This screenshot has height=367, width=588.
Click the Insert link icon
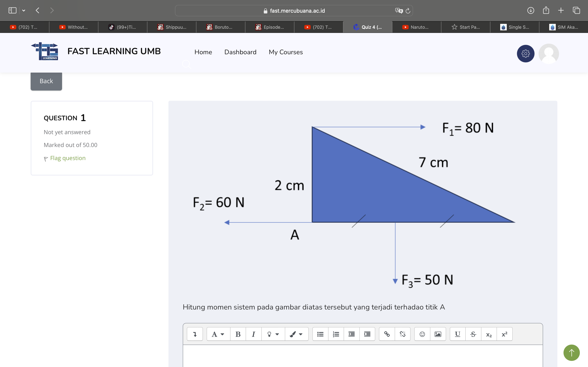386,334
